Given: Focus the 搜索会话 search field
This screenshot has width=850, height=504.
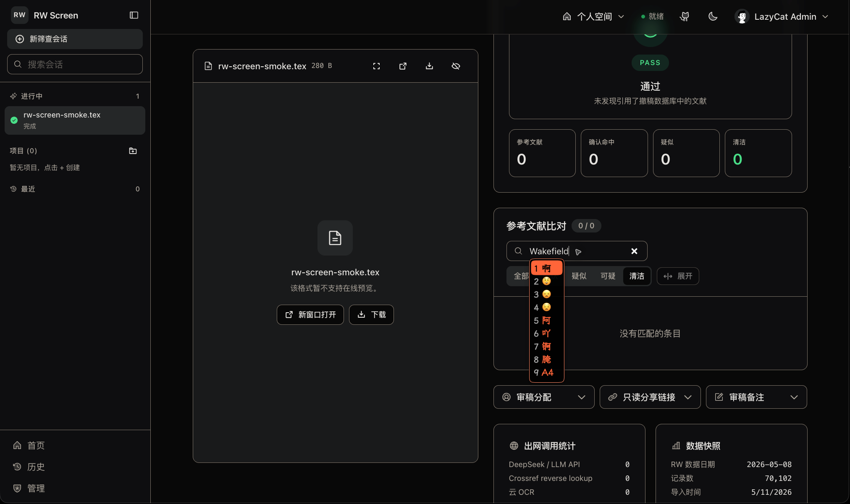Looking at the screenshot, I should pyautogui.click(x=75, y=64).
